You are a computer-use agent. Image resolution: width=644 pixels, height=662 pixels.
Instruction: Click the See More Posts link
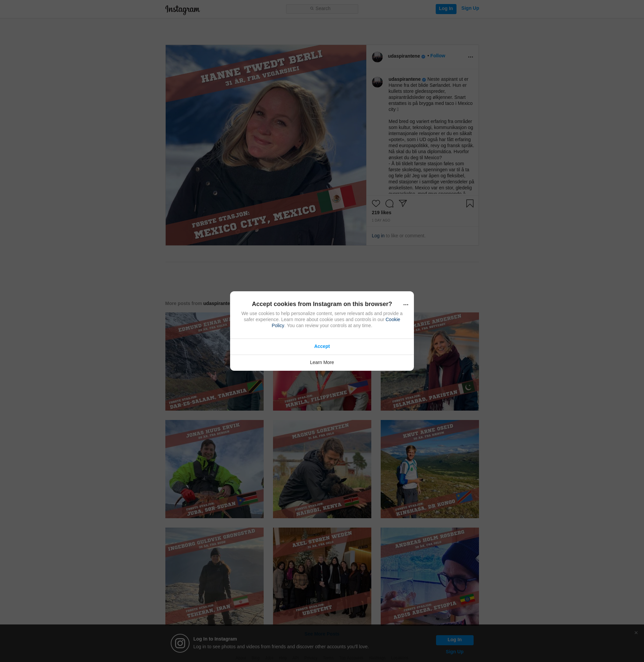click(x=322, y=634)
